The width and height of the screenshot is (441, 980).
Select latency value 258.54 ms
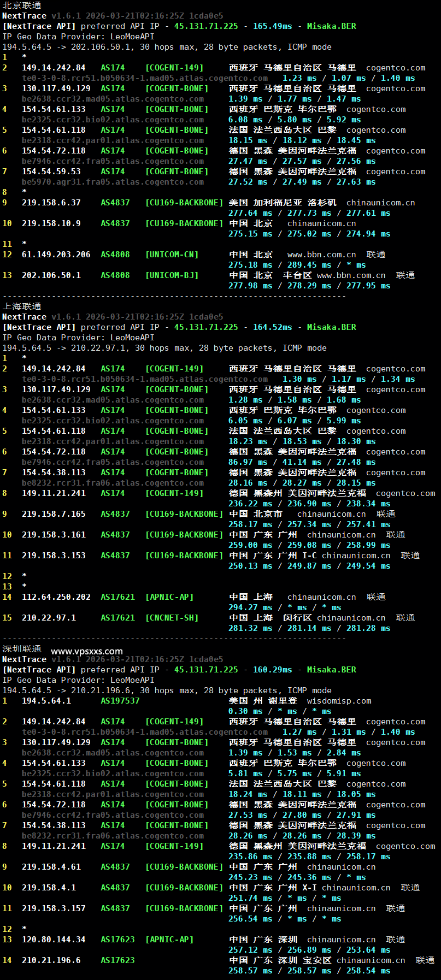tap(368, 971)
